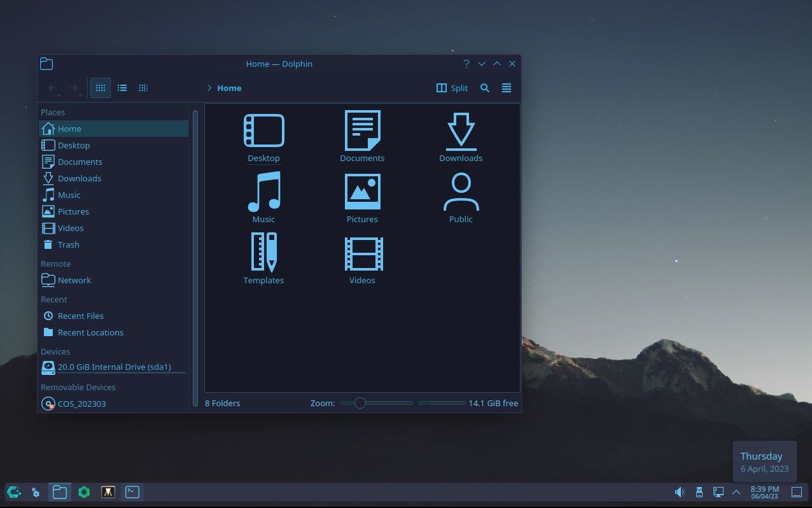Toggle Split view in Dolphin
This screenshot has width=812, height=508.
tap(452, 88)
